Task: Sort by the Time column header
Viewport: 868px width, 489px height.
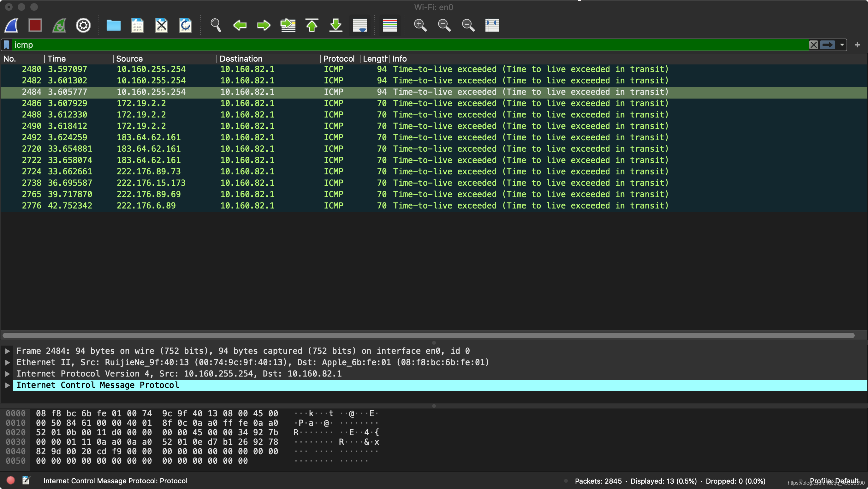Action: (79, 59)
